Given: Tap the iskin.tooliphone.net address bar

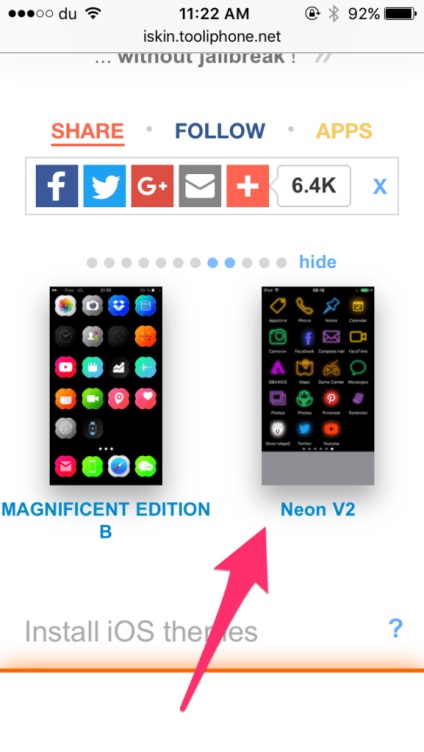Looking at the screenshot, I should pos(212,36).
